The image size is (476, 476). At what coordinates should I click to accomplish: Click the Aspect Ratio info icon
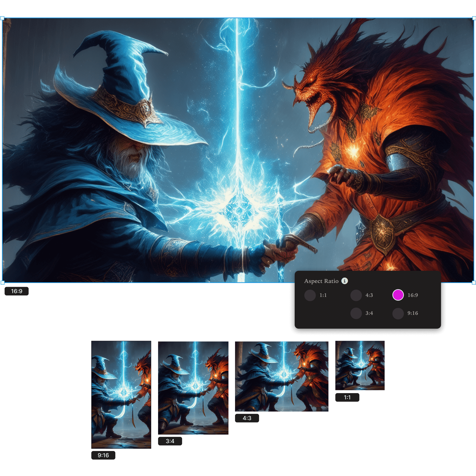[344, 281]
